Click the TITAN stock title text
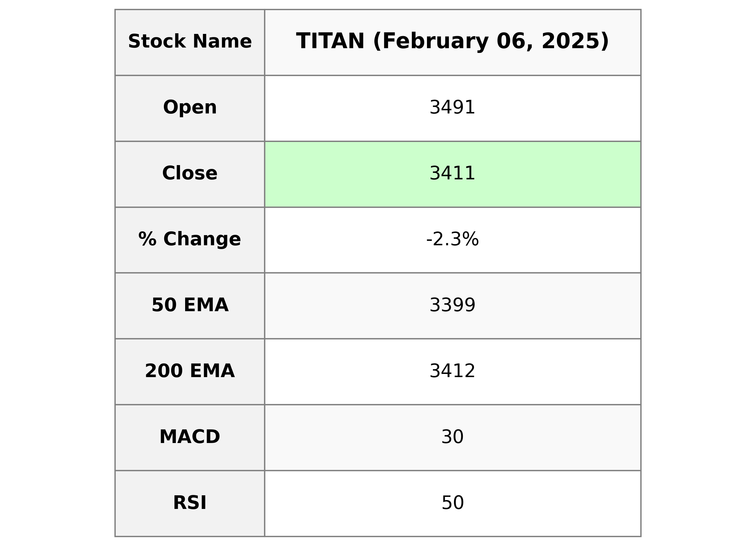Image resolution: width=756 pixels, height=546 pixels. [x=330, y=42]
